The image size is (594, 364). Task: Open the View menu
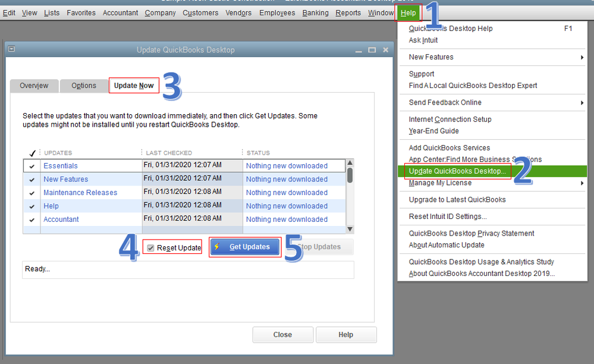[x=30, y=13]
